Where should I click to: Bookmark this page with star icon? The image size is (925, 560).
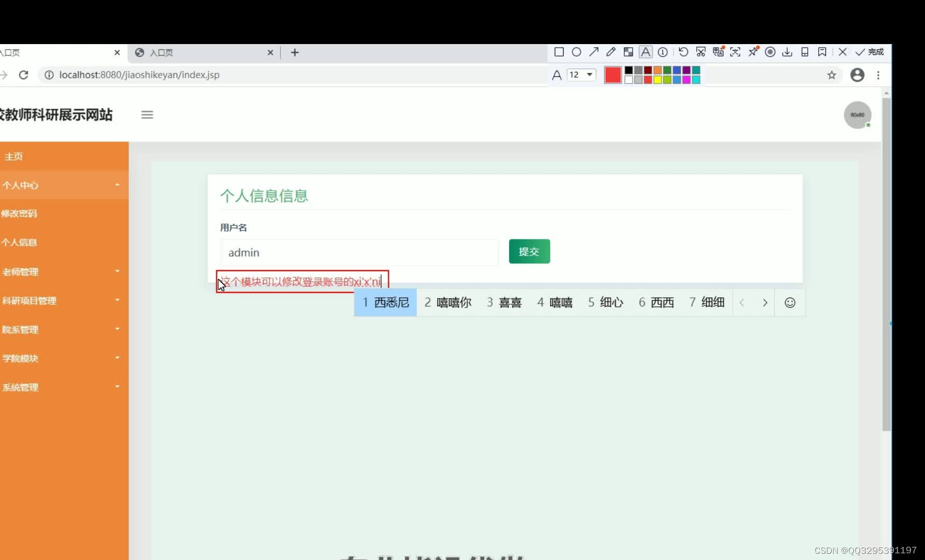click(x=832, y=75)
